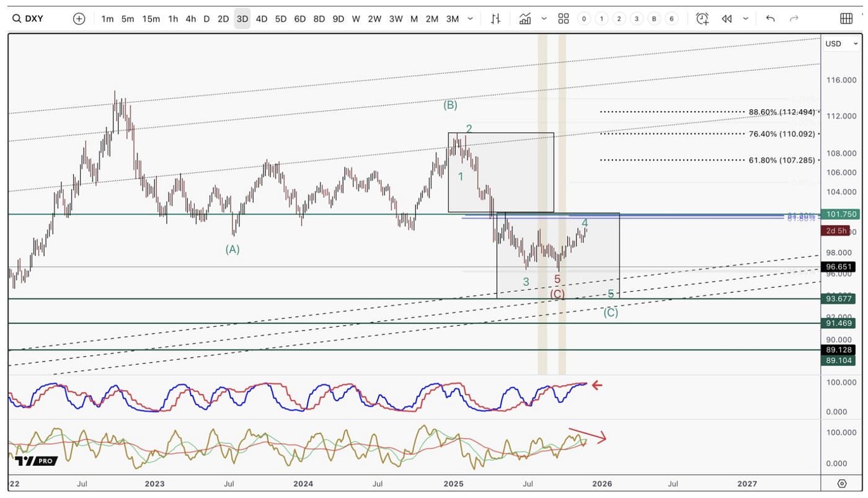Select the 9D interval

[339, 19]
